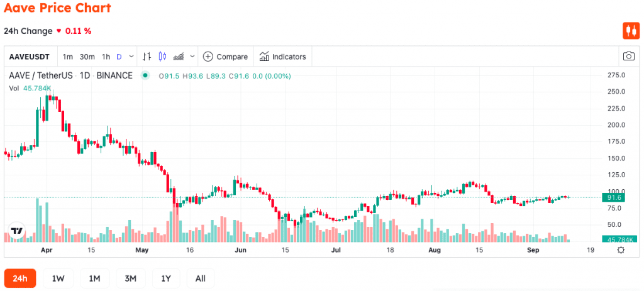644x291 pixels.
Task: Click the 91.6 current price label
Action: click(x=613, y=198)
